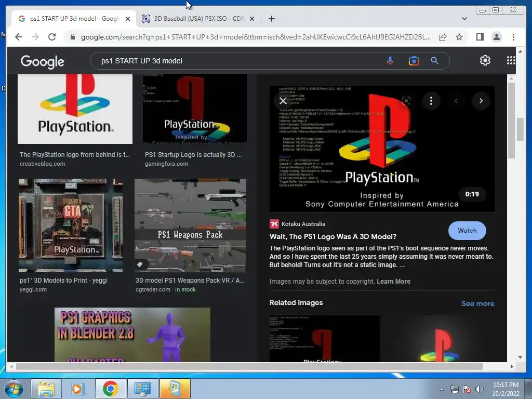This screenshot has height=399, width=532.
Task: Open the preview's three-dot options
Action: pyautogui.click(x=431, y=101)
